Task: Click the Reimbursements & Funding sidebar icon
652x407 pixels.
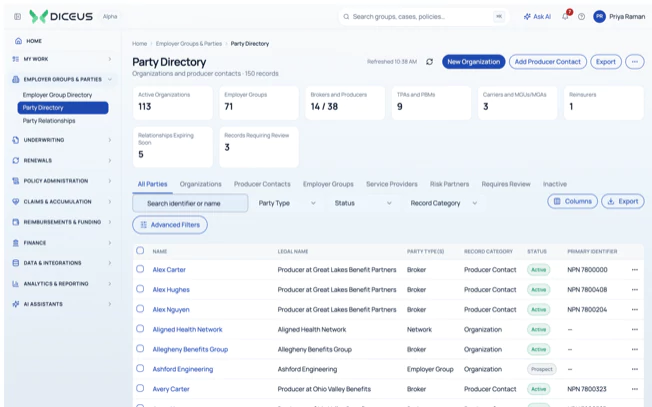Action: click(16, 222)
